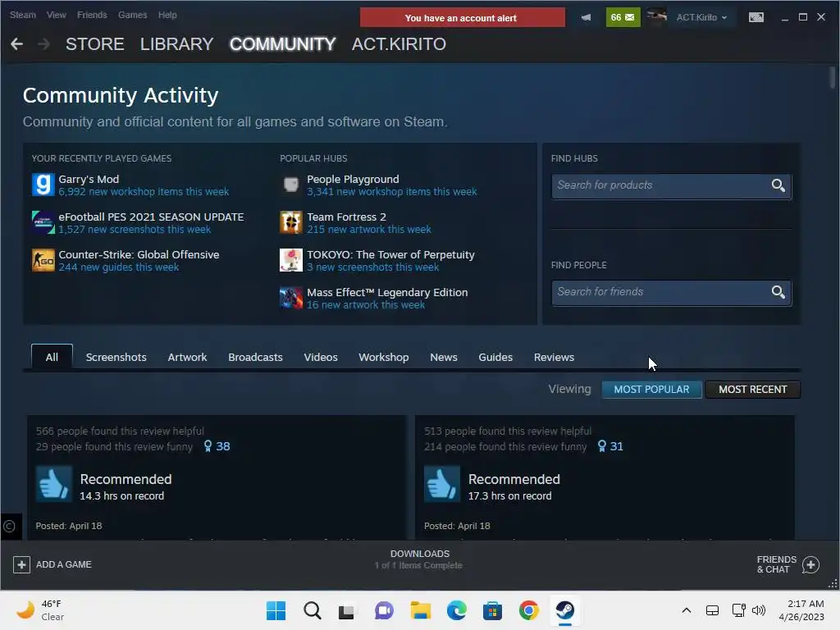
Task: Open People Playground hub icon
Action: 291,185
